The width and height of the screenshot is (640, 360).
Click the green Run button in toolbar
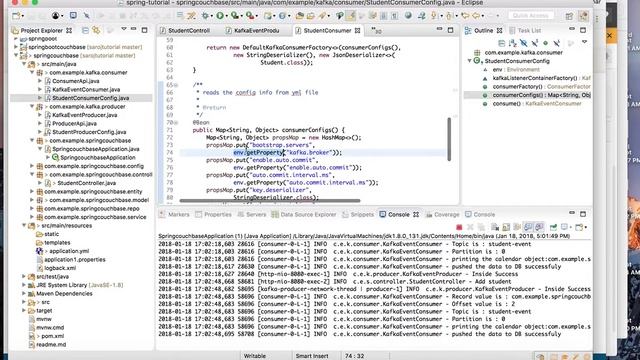pyautogui.click(x=220, y=16)
